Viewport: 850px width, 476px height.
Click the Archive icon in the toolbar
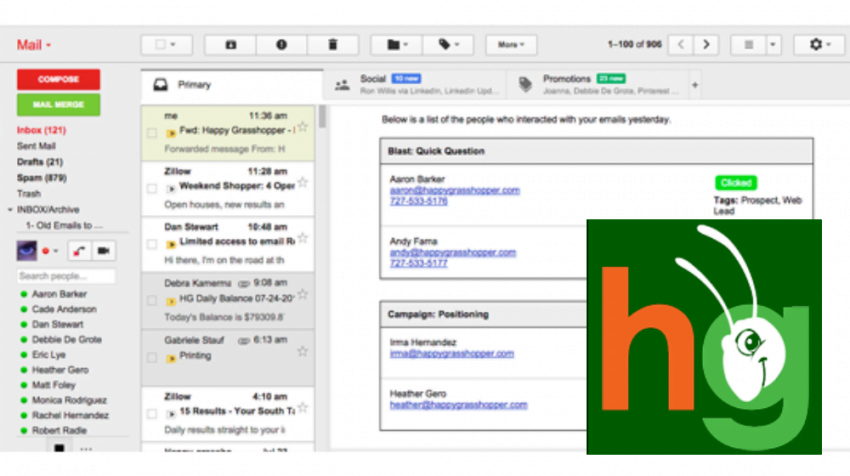(x=231, y=45)
